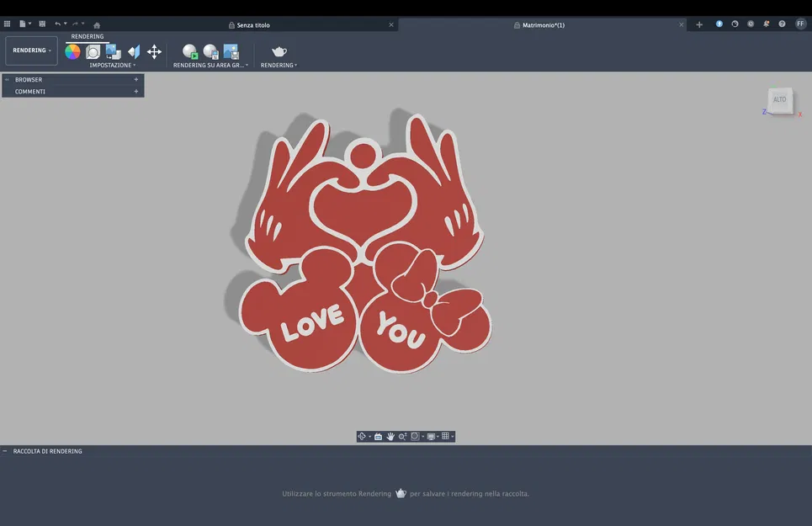812x526 pixels.
Task: Select the Pan hand tool
Action: click(x=390, y=437)
